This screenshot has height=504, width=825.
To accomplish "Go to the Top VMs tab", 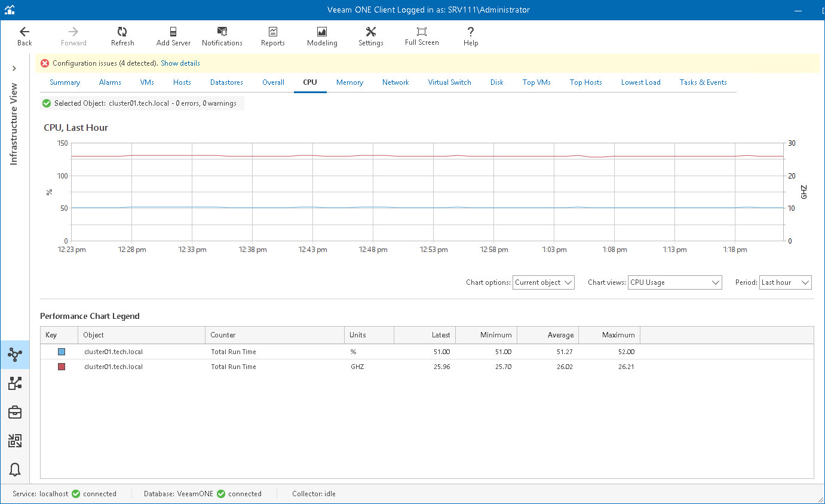I will tap(536, 82).
